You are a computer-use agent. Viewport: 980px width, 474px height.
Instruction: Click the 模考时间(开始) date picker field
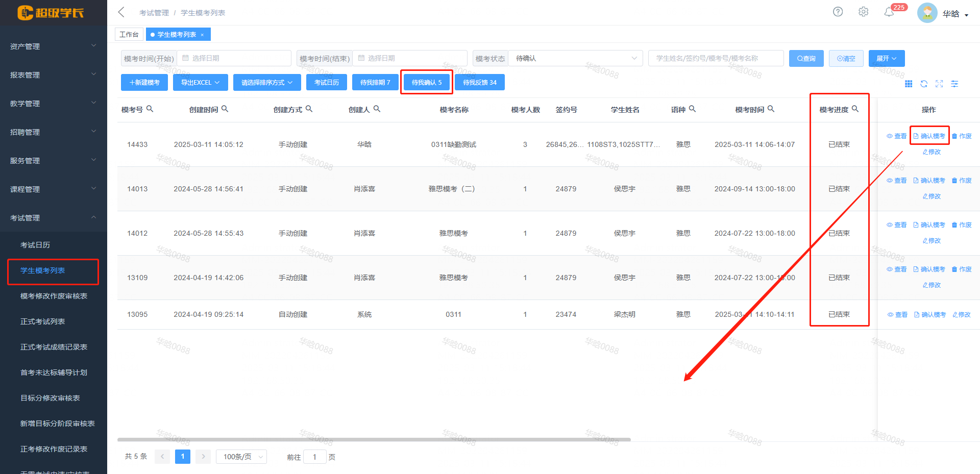tap(234, 58)
